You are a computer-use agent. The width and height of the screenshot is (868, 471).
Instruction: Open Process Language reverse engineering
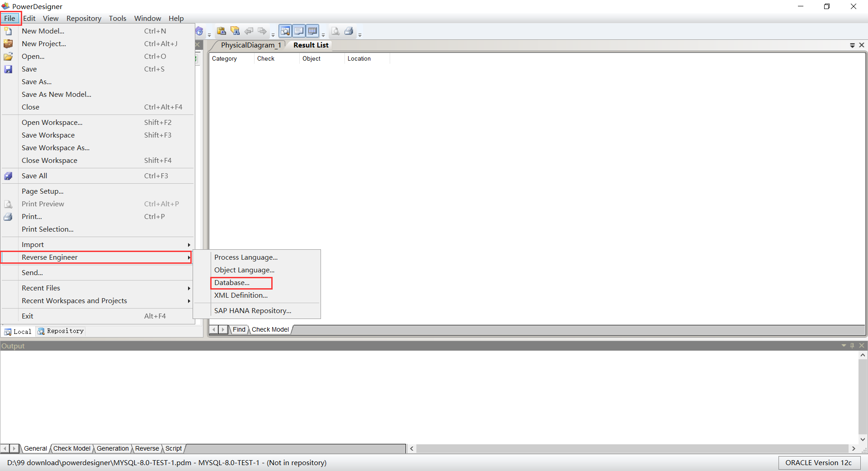245,257
